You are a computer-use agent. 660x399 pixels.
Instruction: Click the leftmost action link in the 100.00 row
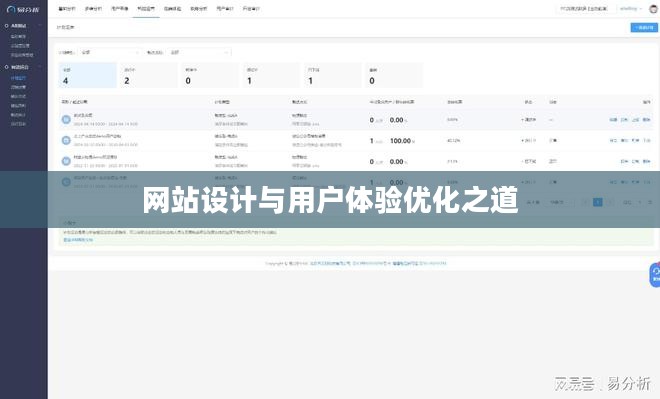(613, 141)
